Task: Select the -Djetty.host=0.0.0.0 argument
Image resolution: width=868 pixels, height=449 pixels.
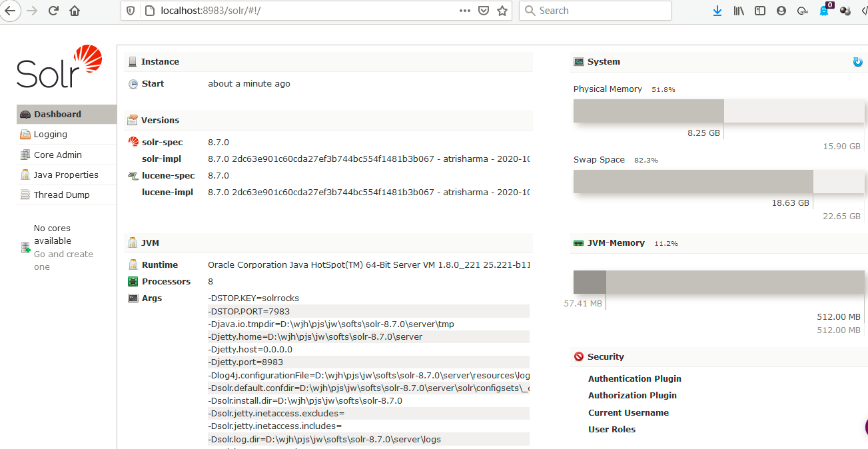Action: (250, 349)
